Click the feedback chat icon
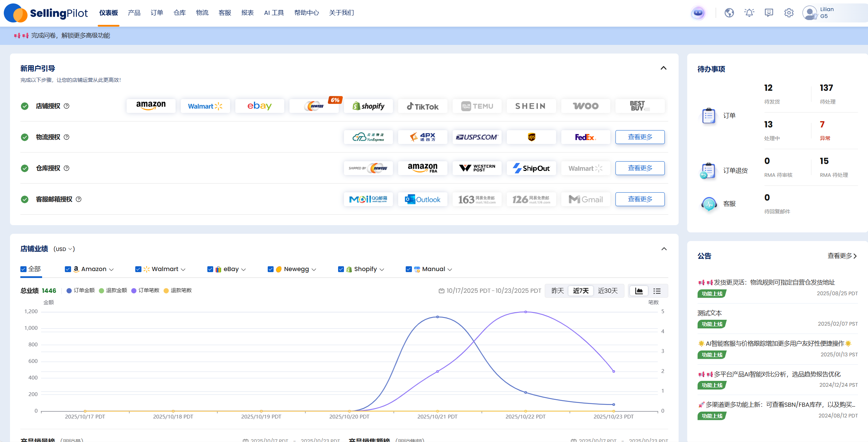 click(769, 13)
